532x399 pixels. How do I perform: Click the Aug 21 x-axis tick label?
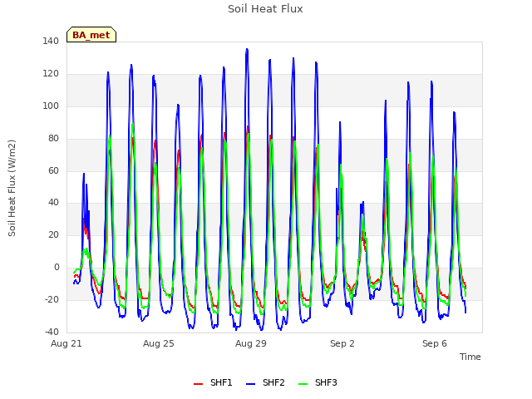(x=66, y=343)
